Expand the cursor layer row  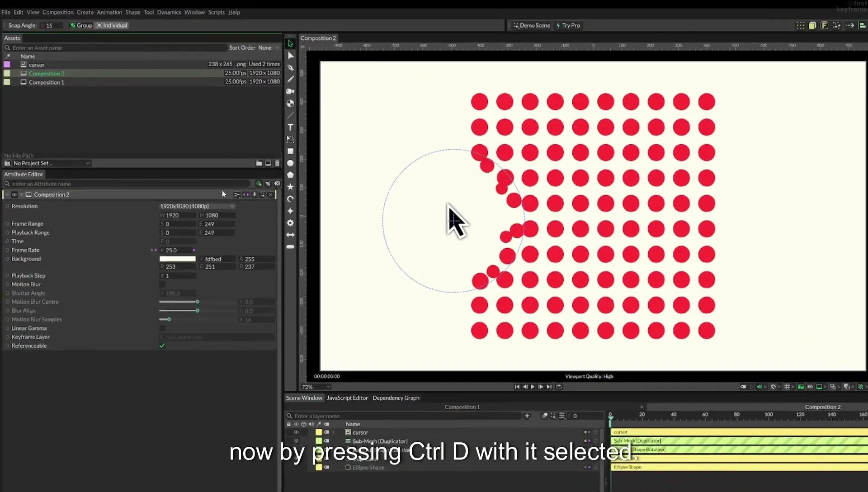[334, 432]
